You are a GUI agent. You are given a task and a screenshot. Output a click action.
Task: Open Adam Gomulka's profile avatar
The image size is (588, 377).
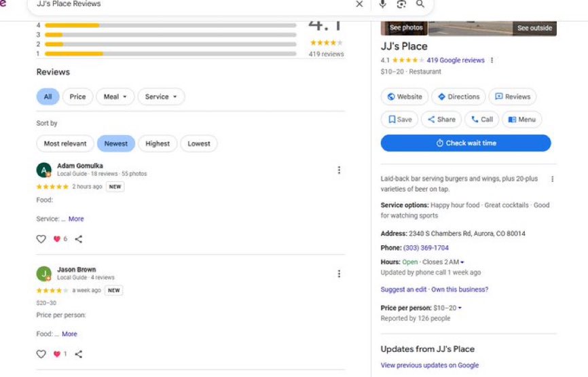point(44,170)
